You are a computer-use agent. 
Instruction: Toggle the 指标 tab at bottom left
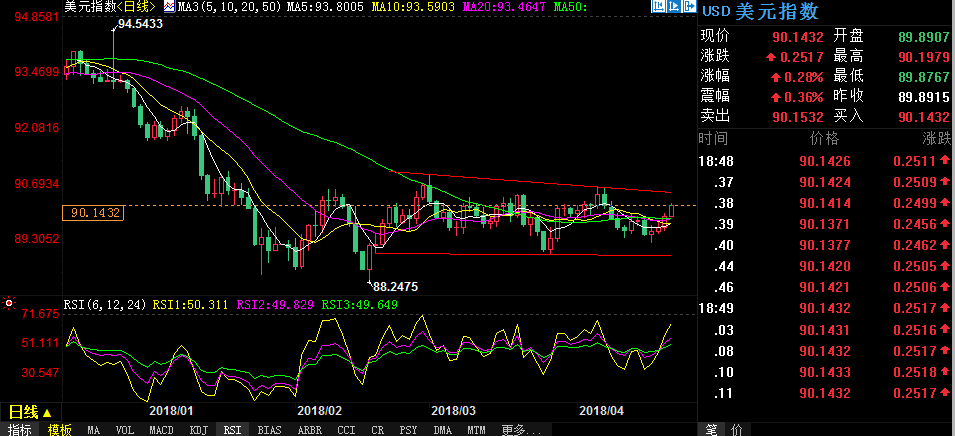[19, 429]
